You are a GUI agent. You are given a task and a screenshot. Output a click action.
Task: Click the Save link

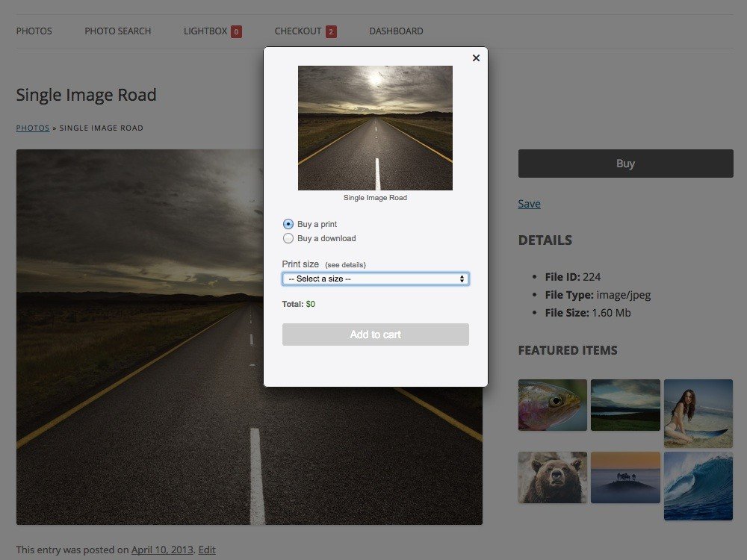[x=529, y=204]
